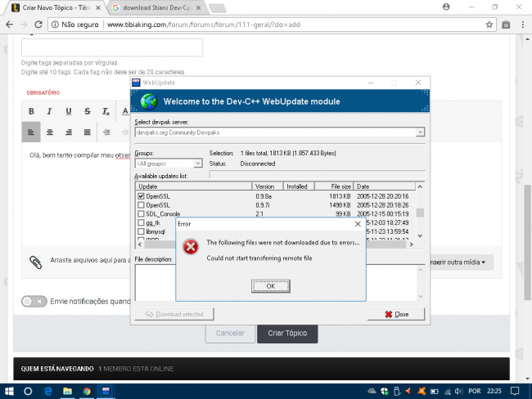This screenshot has width=532, height=399.
Task: Check the battery status icon
Action: tap(435, 392)
